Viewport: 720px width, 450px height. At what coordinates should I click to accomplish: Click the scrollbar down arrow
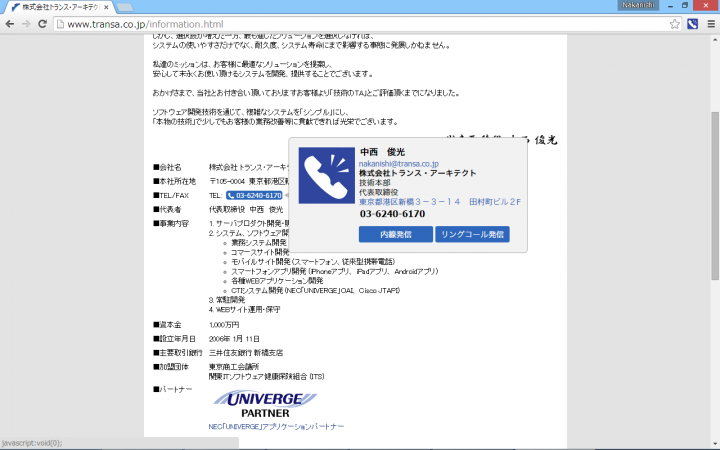click(715, 444)
